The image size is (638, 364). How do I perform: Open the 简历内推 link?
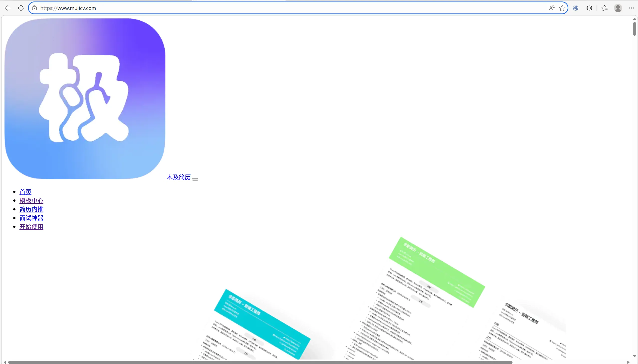31,209
